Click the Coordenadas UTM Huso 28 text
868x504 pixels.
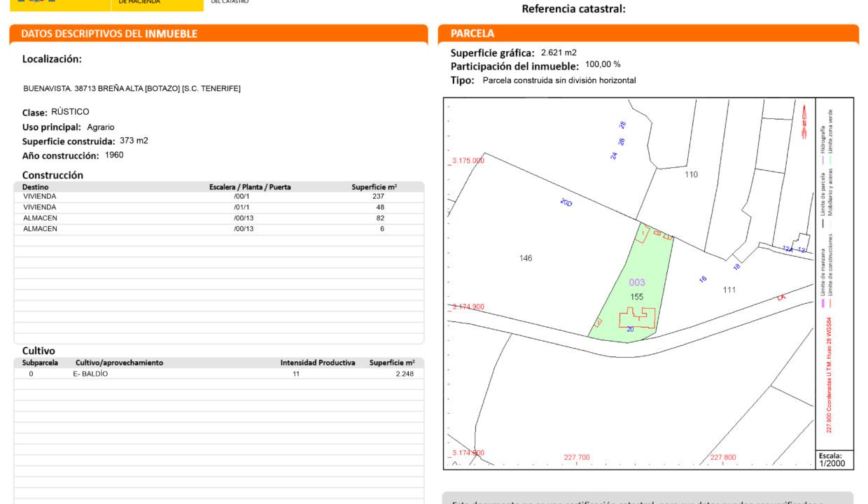829,375
